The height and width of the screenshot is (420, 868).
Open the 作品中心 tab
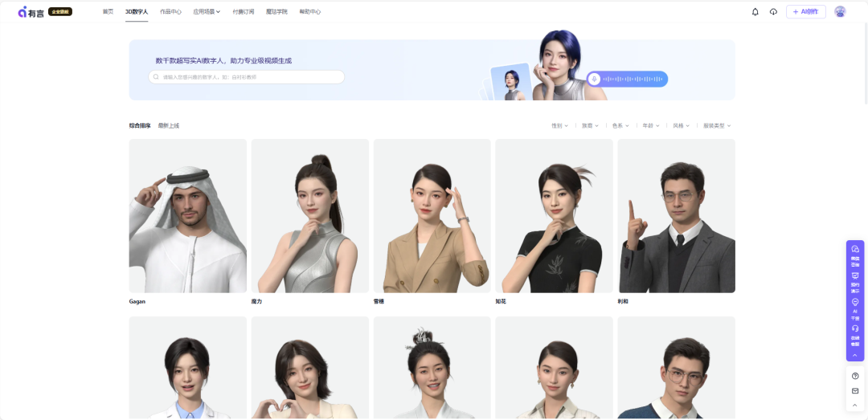pyautogui.click(x=170, y=11)
